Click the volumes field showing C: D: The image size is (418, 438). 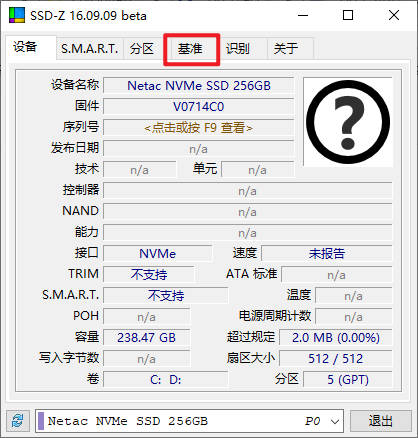(x=166, y=380)
